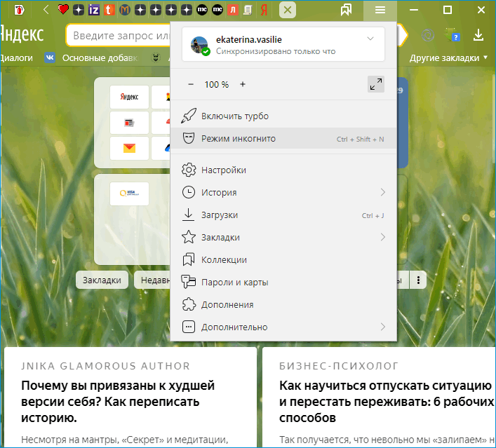Click the rocket turbo icon

point(189,116)
